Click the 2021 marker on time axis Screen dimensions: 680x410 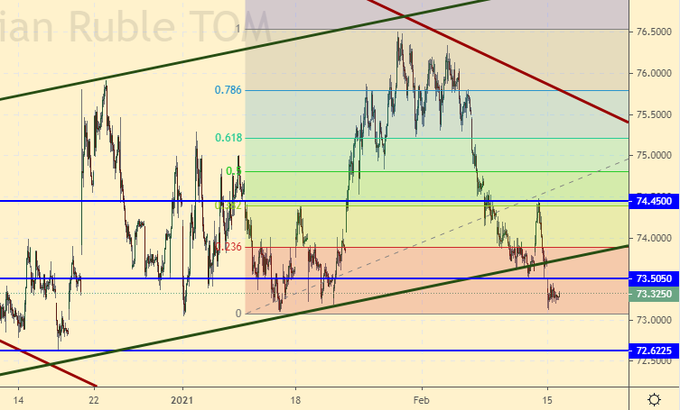pos(184,398)
